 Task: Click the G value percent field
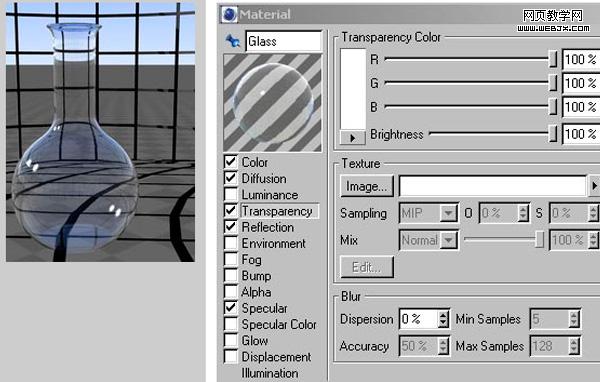click(580, 83)
